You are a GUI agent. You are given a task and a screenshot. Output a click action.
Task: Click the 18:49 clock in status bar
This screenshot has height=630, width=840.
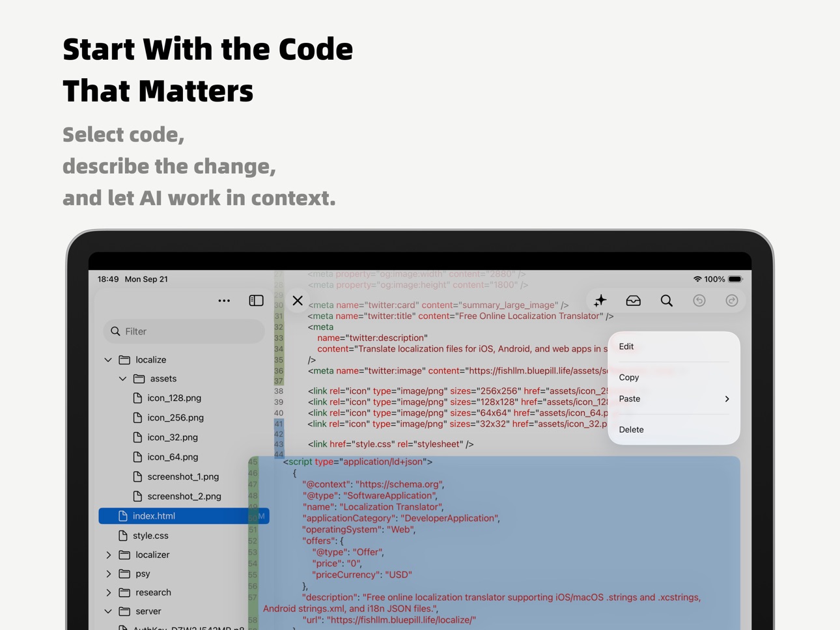(108, 279)
